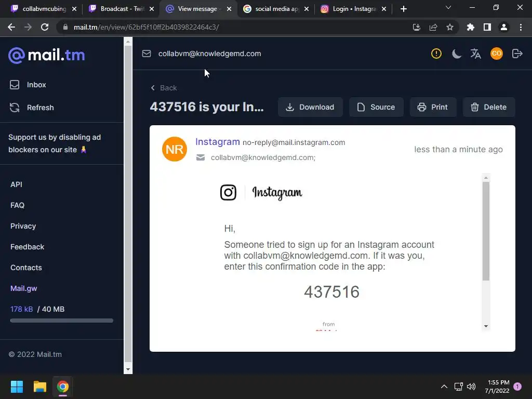
Task: Refresh the mailbox from sidebar
Action: pos(32,108)
